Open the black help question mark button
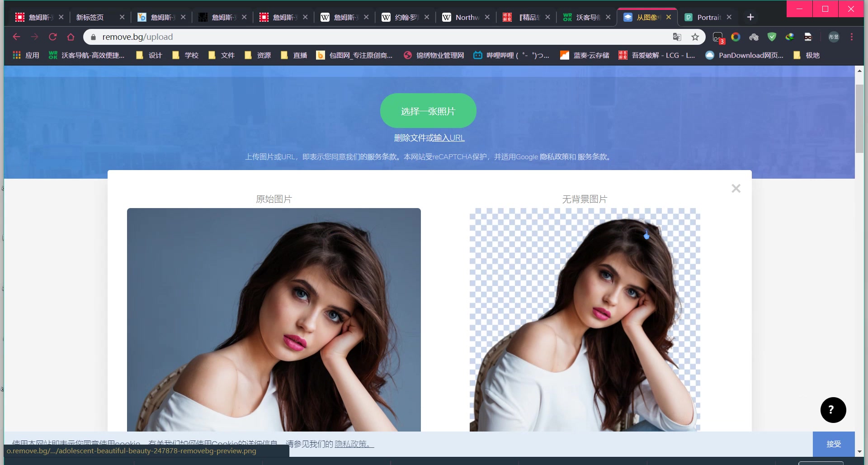 click(x=833, y=410)
